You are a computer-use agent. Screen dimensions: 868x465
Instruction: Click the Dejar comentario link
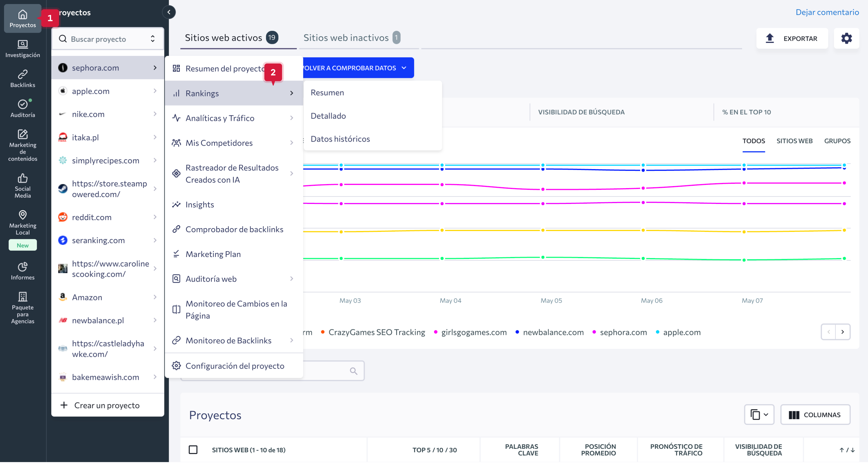(x=827, y=12)
